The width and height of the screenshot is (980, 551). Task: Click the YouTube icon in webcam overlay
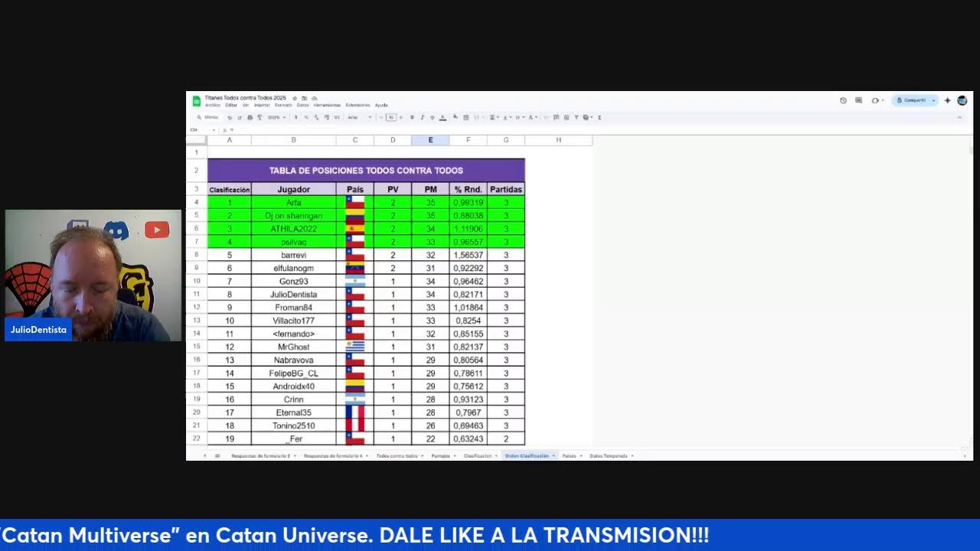[156, 230]
